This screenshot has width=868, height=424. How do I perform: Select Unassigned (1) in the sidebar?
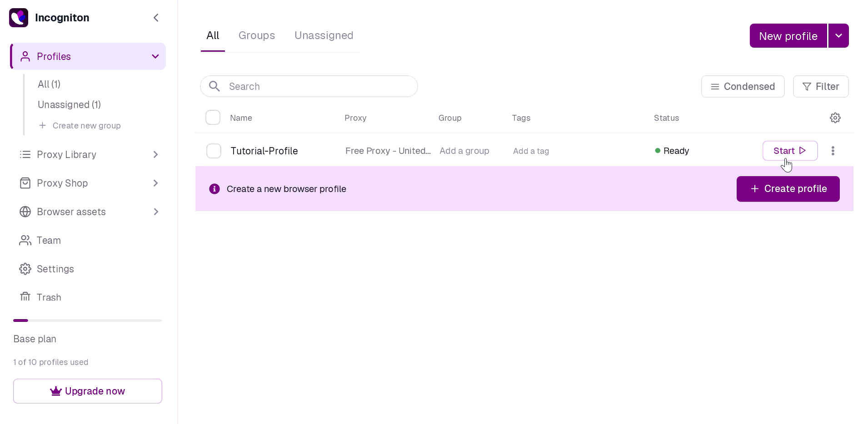click(69, 104)
